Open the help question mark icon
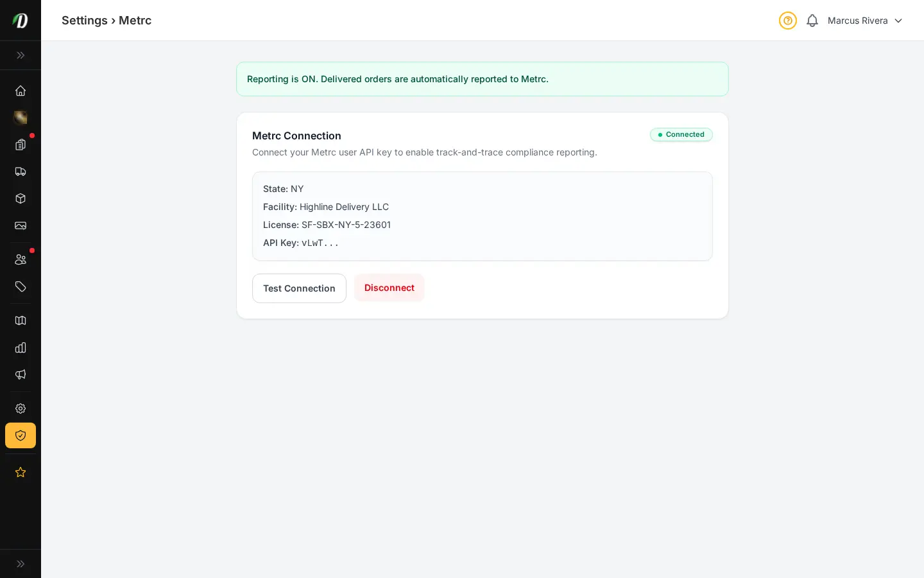Image resolution: width=924 pixels, height=578 pixels. pos(788,21)
